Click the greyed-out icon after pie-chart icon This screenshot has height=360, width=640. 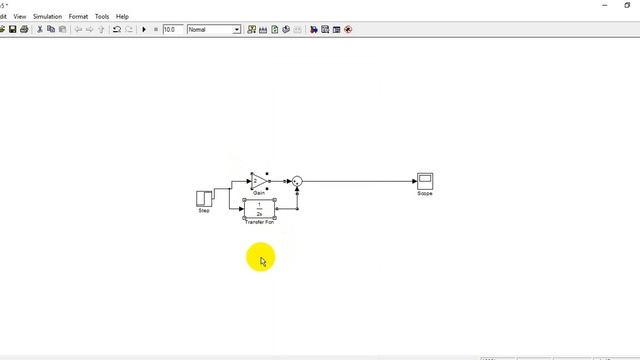[298, 29]
